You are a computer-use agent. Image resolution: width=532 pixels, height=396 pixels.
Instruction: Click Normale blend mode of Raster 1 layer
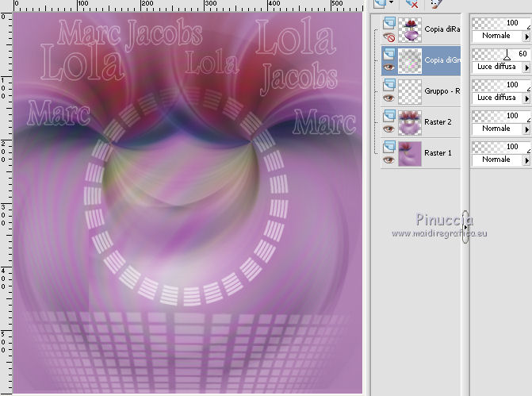tap(496, 160)
